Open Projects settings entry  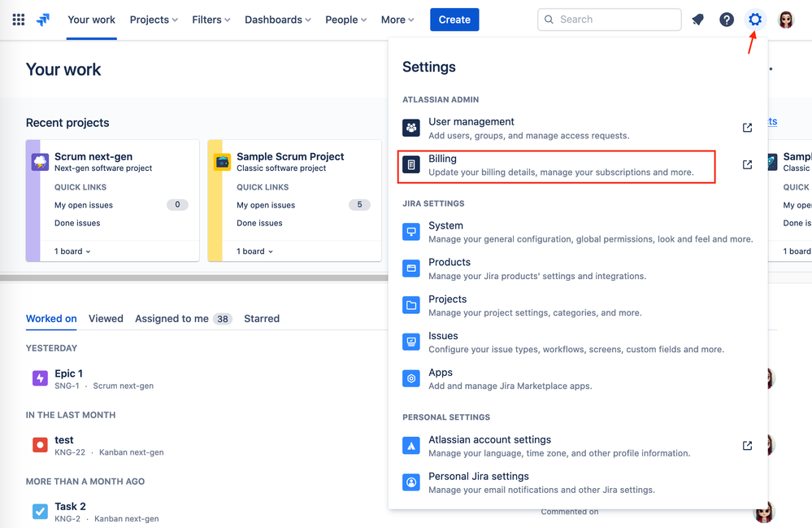coord(577,306)
